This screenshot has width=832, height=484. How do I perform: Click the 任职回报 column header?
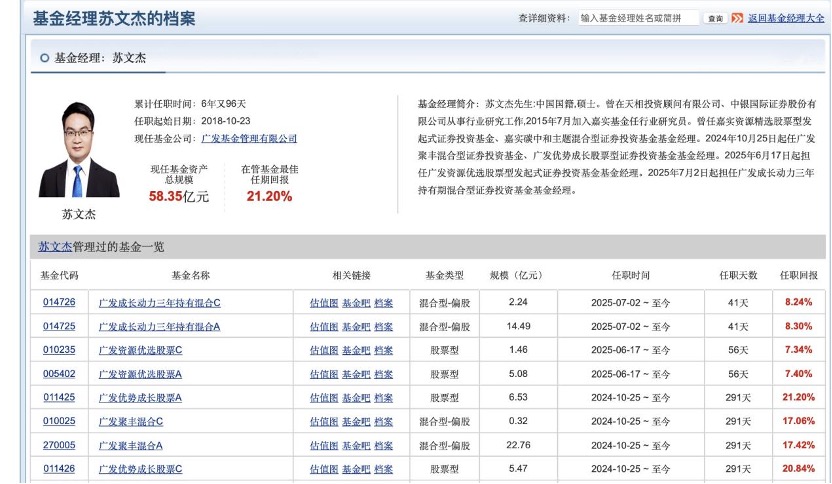[x=797, y=275]
